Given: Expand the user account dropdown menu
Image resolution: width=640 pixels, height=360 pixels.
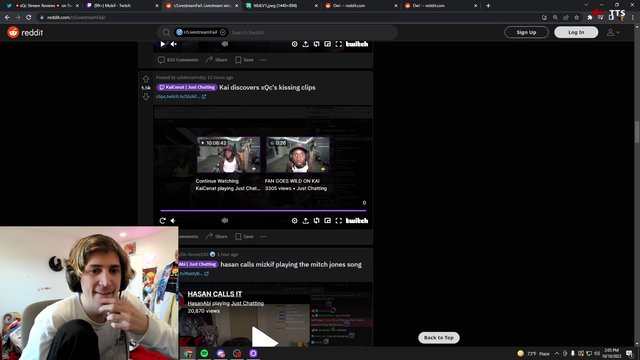Looking at the screenshot, I should coord(613,32).
